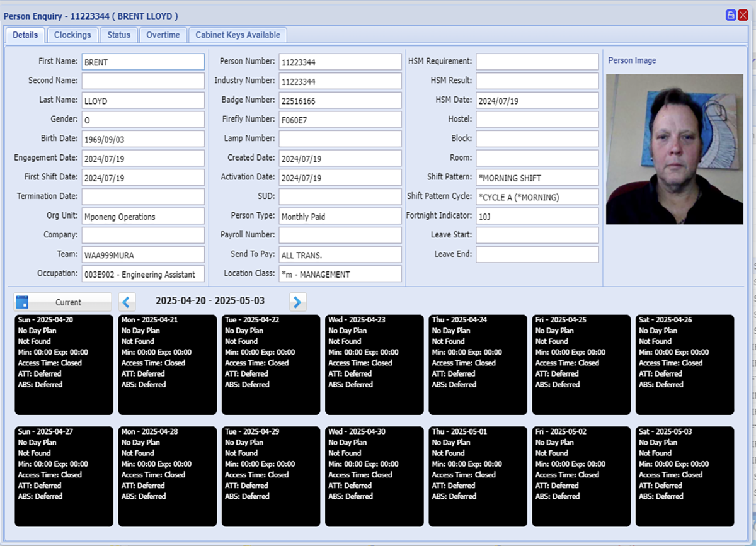Click the Current period calendar button

(63, 302)
